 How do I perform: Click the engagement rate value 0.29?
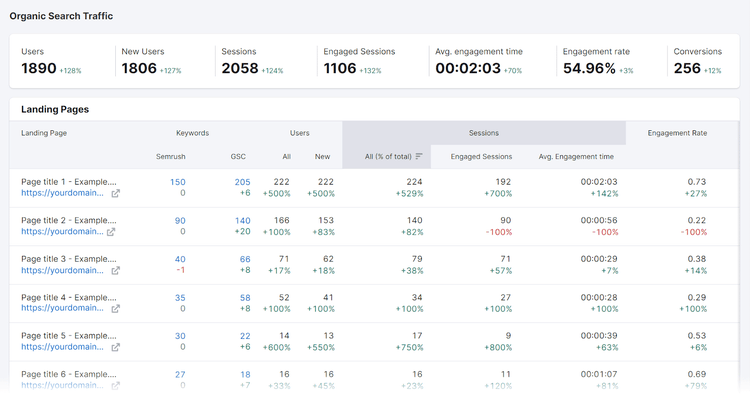(697, 297)
